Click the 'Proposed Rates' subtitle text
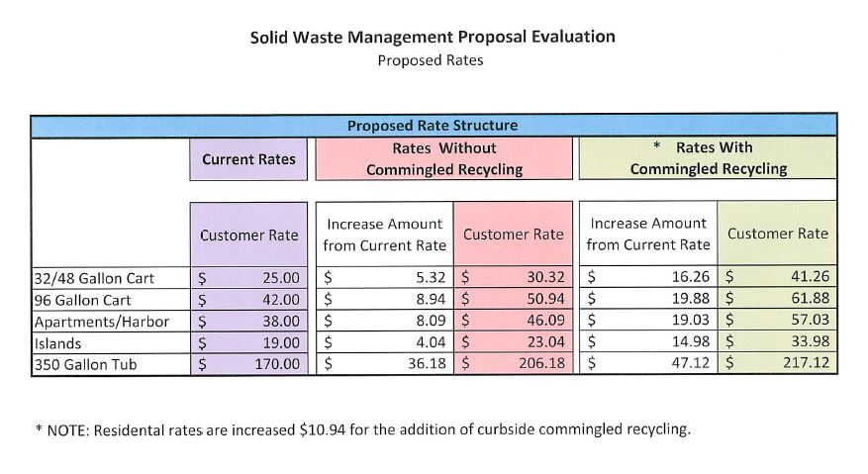The height and width of the screenshot is (474, 868). click(x=433, y=59)
